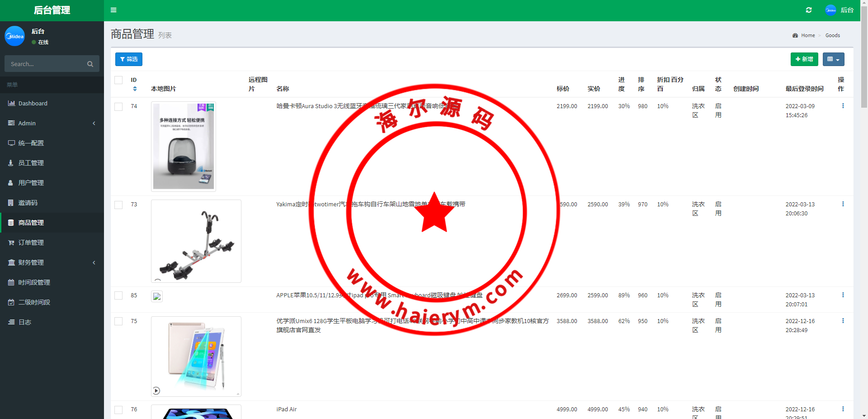The image size is (868, 419).
Task: Follow the Home breadcrumb link
Action: pos(808,35)
